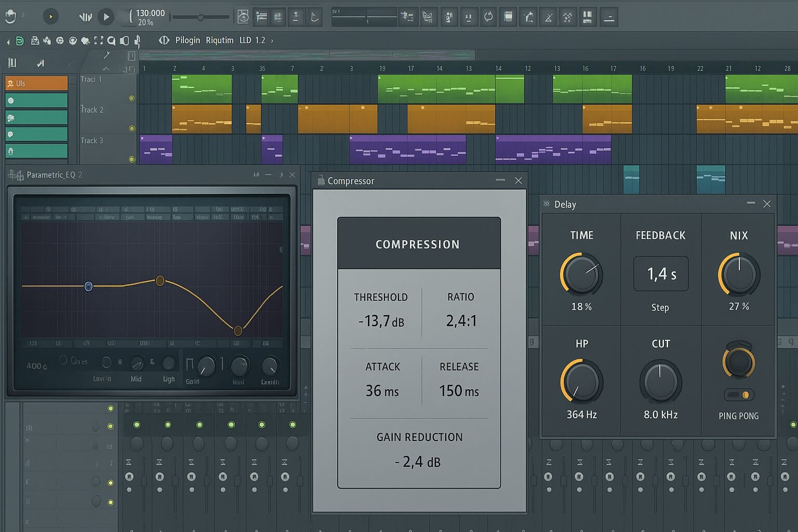798x532 pixels.
Task: Select the first purple pattern clip on Track 3
Action: (x=156, y=150)
